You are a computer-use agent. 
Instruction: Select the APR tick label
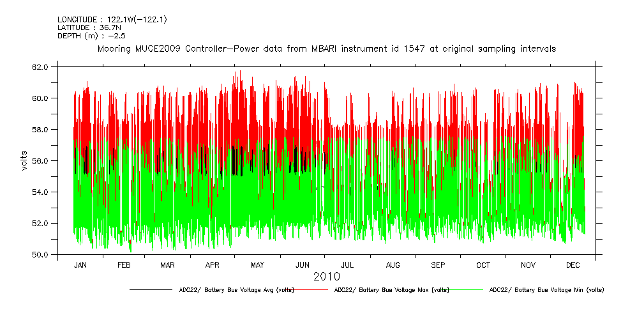[x=213, y=264]
